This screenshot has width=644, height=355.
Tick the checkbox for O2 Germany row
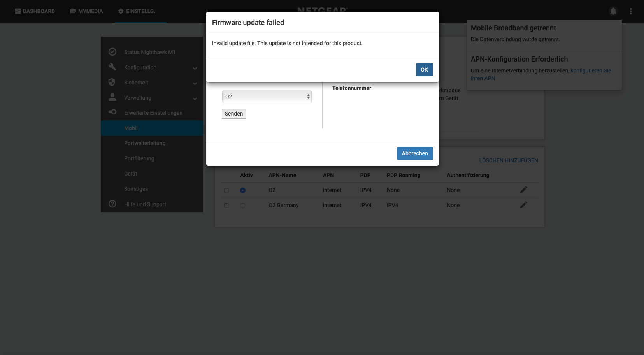(x=226, y=206)
